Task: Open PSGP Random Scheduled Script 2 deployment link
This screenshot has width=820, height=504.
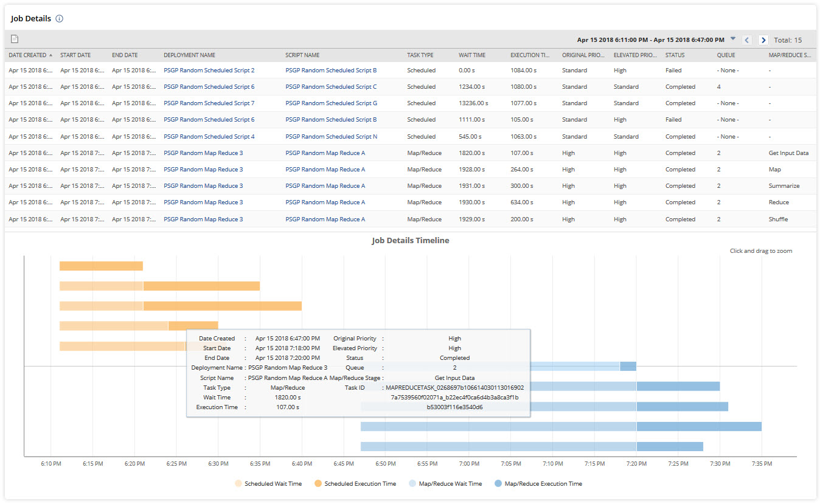Action: tap(209, 71)
